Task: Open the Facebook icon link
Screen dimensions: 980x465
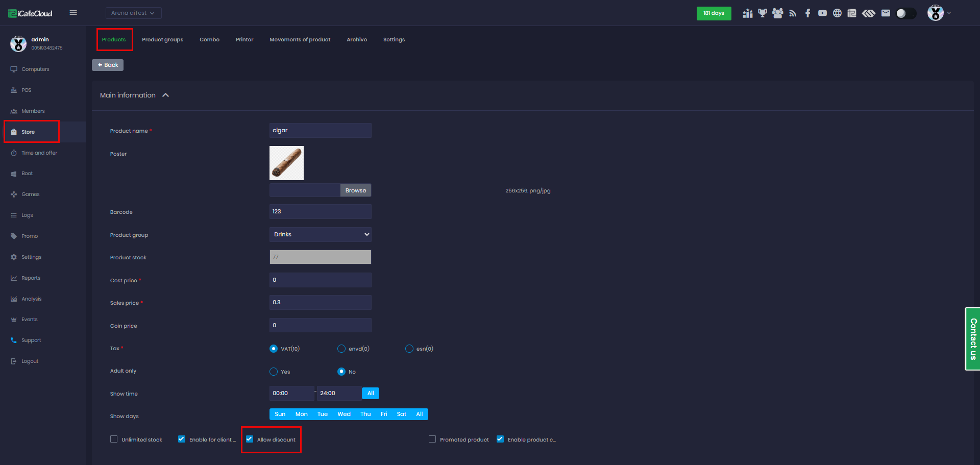Action: [x=807, y=13]
